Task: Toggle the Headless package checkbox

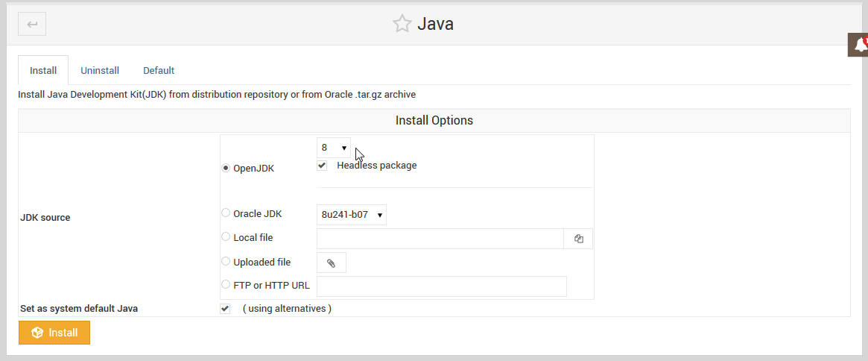Action: coord(322,166)
